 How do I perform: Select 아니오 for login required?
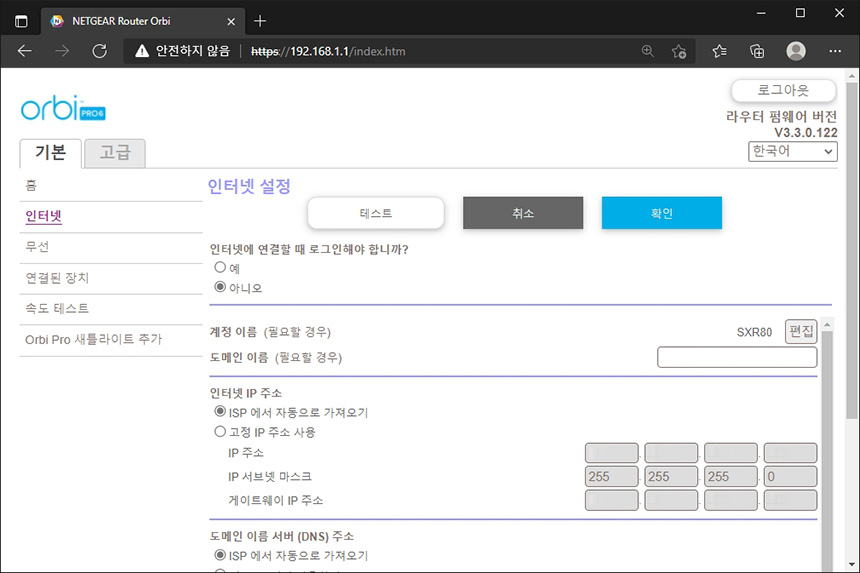(220, 287)
